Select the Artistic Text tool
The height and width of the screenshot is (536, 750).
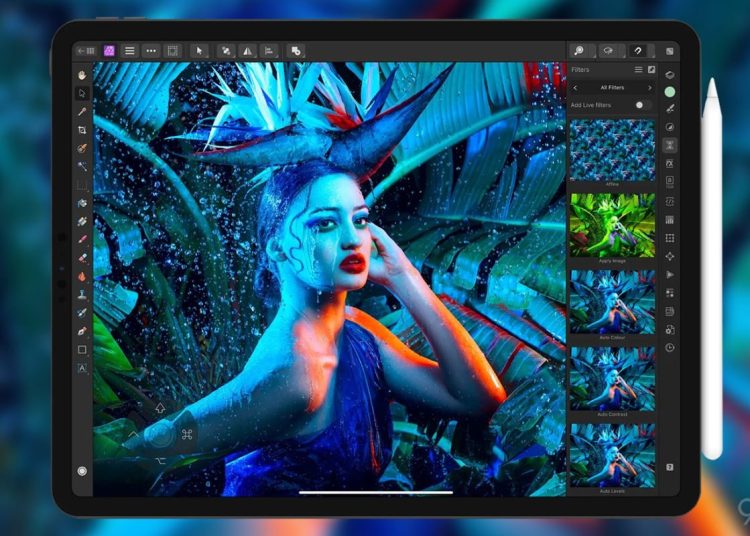(x=82, y=368)
